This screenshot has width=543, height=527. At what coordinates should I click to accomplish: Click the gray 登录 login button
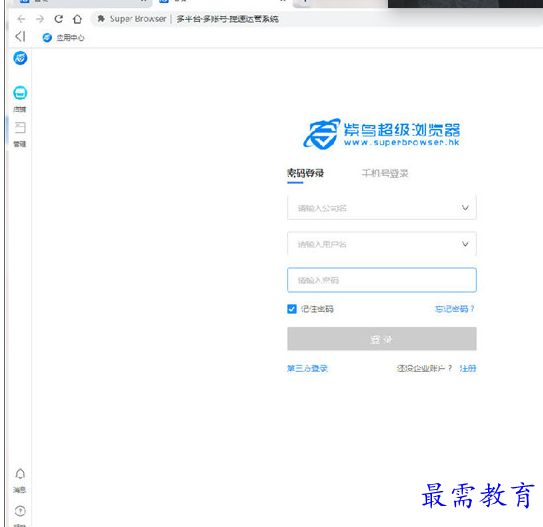pyautogui.click(x=382, y=339)
